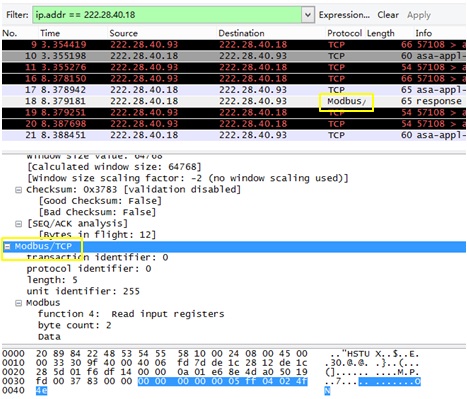
Task: Collapse the Checksum: 0x3783 tree node
Action: pyautogui.click(x=19, y=190)
